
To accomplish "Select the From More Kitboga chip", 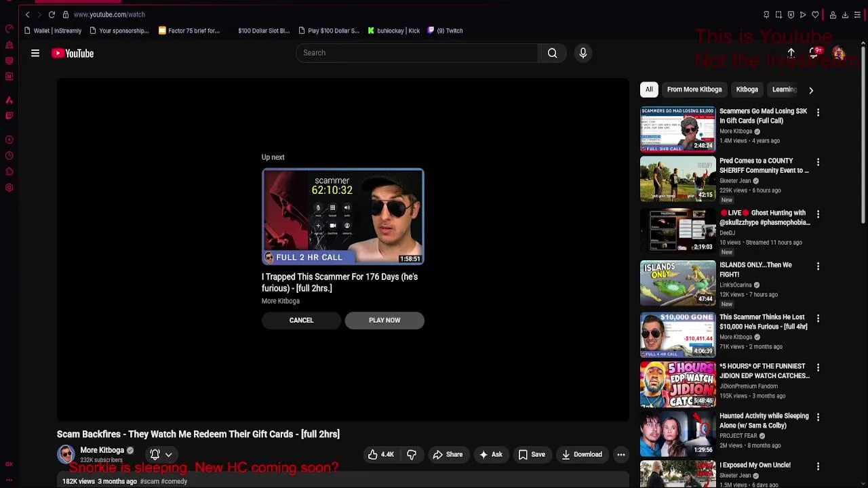I will [x=694, y=89].
